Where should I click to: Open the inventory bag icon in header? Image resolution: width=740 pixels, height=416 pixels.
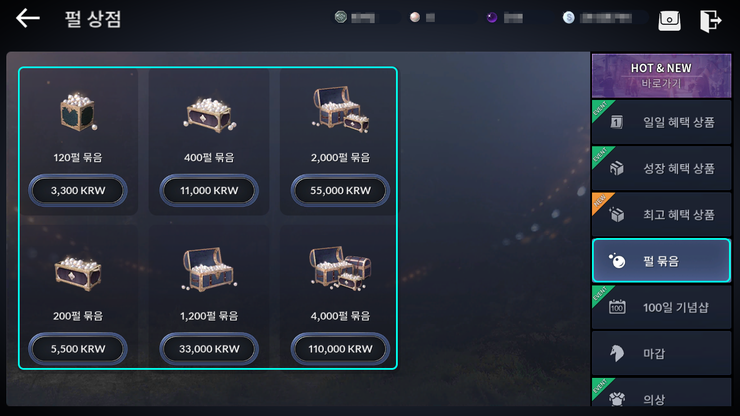point(669,21)
